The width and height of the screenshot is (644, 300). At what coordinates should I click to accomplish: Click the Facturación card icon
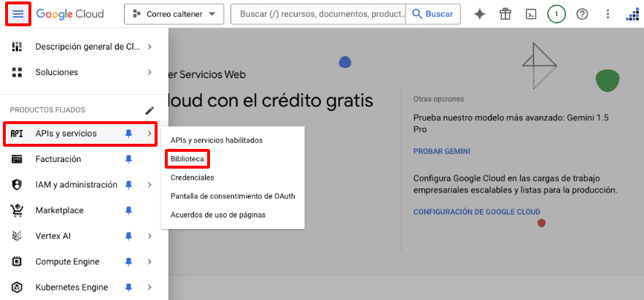tap(17, 159)
